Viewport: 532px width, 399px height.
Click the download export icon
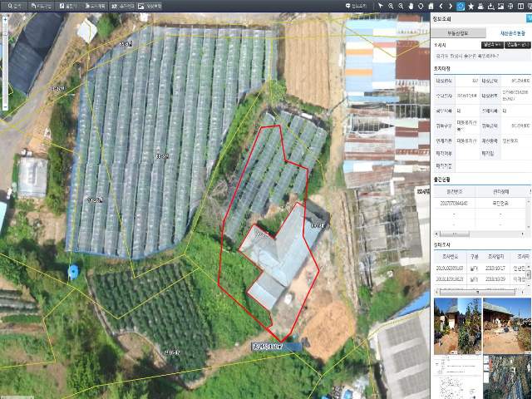492,6
